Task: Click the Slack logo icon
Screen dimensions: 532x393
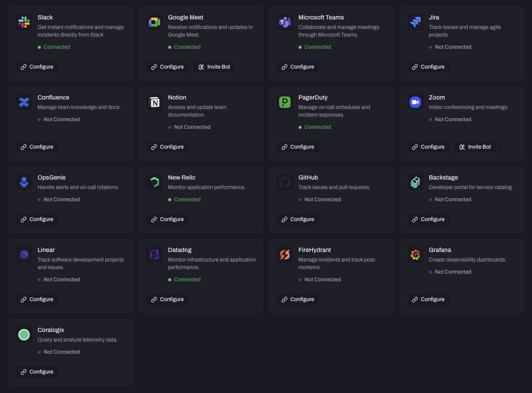Action: click(24, 22)
